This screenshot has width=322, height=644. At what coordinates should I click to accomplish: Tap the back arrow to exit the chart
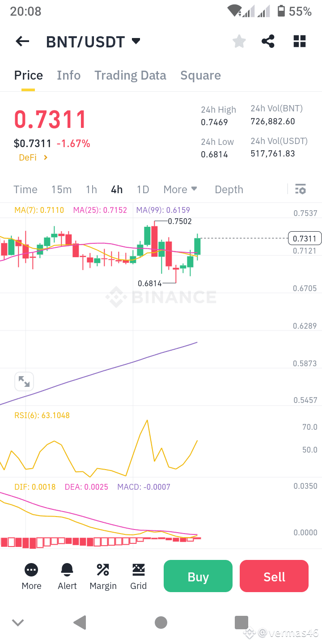(x=22, y=41)
